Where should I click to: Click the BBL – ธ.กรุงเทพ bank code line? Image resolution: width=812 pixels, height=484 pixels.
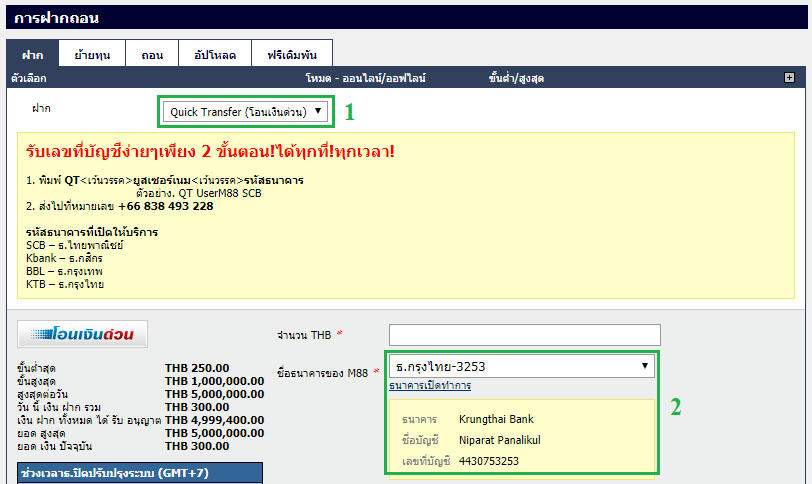tap(64, 271)
